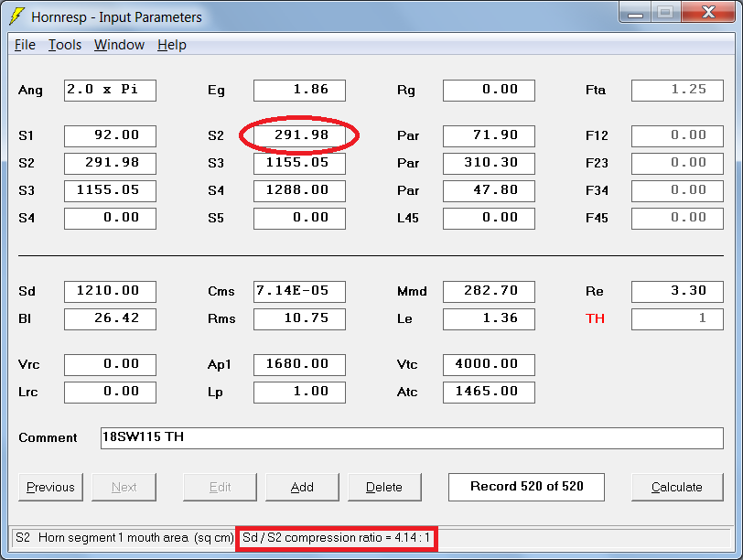
Task: Open the Help menu
Action: (171, 45)
